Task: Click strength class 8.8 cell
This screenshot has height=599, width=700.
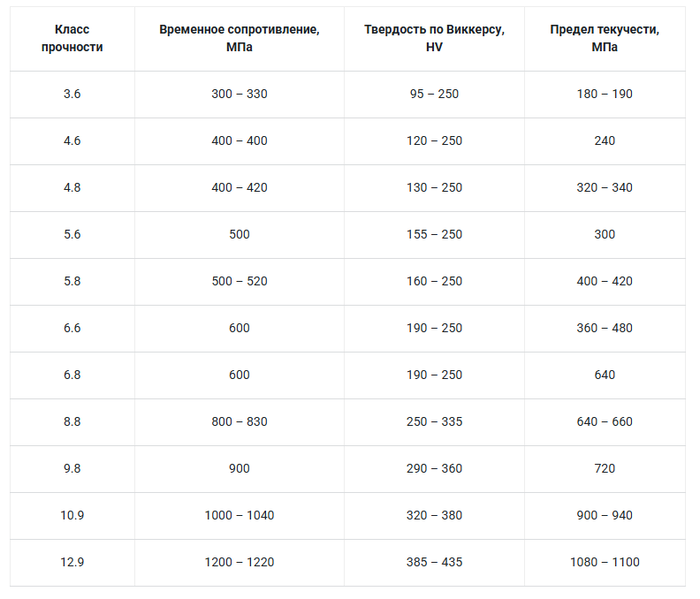Action: 72,421
